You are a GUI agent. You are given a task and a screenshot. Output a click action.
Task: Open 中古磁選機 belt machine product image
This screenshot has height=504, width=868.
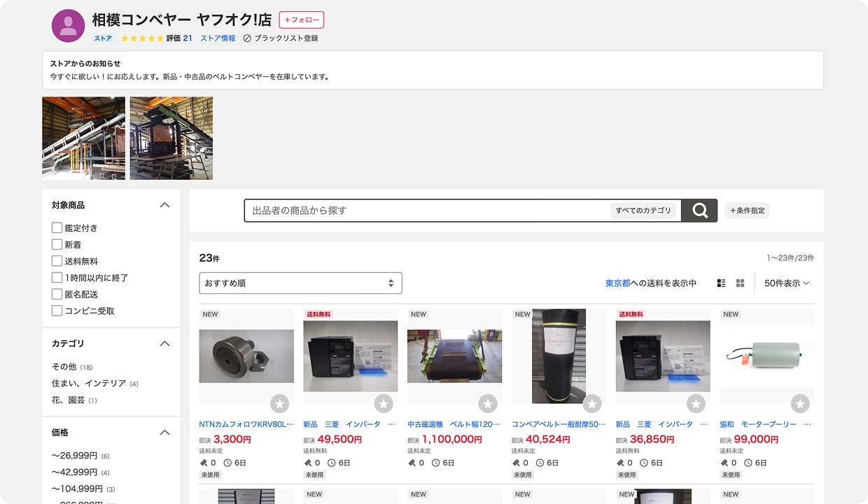[x=454, y=356]
